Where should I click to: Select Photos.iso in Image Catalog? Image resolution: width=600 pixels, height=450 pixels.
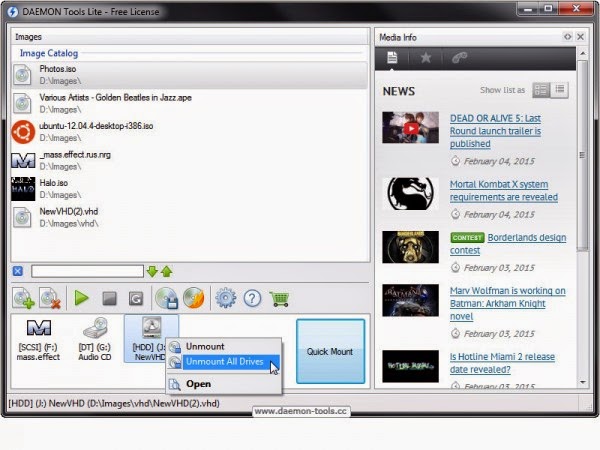(x=190, y=75)
